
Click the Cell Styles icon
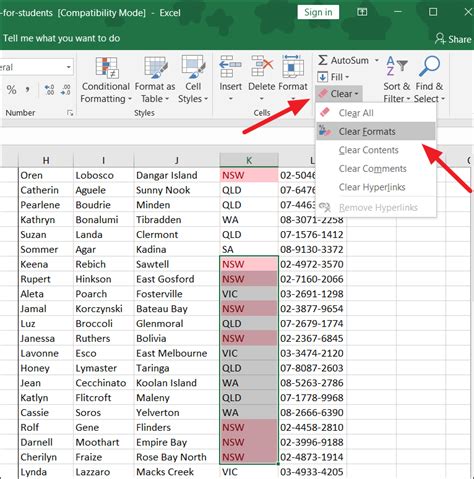pyautogui.click(x=193, y=67)
